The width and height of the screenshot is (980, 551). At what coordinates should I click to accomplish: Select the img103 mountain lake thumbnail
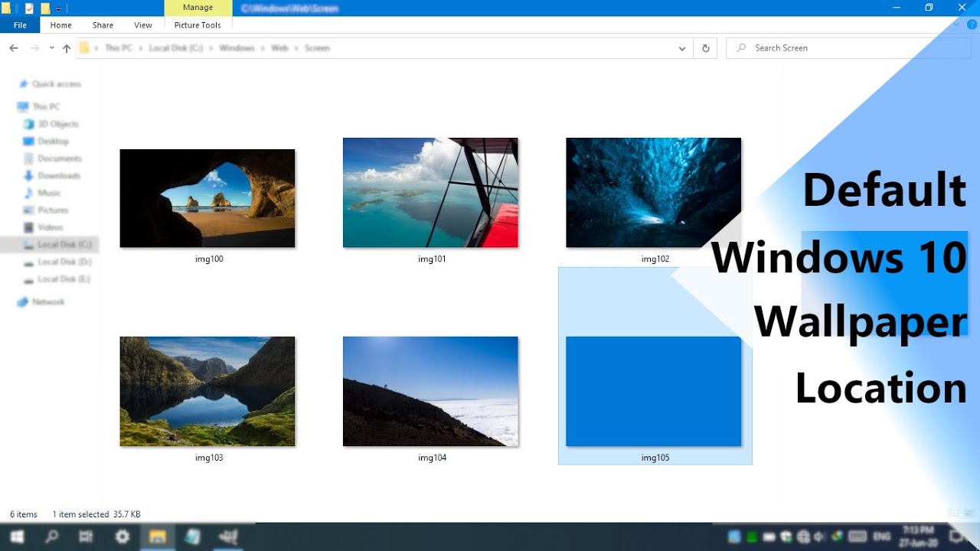point(207,392)
